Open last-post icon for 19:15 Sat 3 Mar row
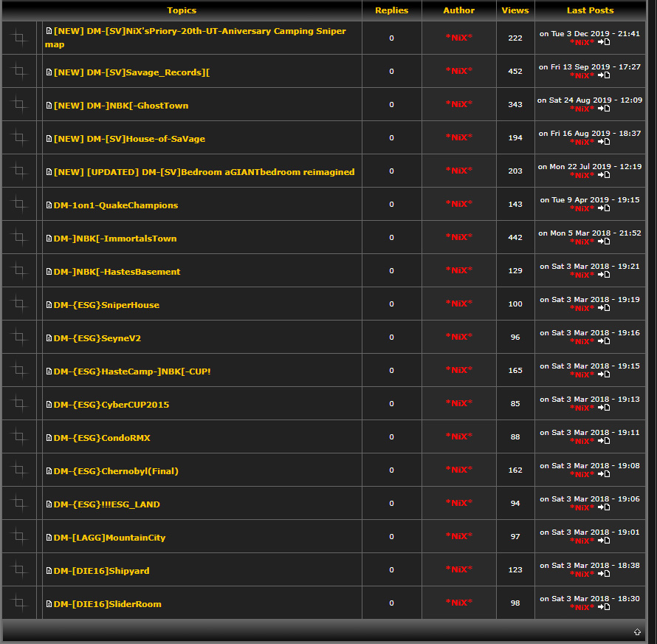Image resolution: width=657 pixels, height=644 pixels. pos(604,374)
